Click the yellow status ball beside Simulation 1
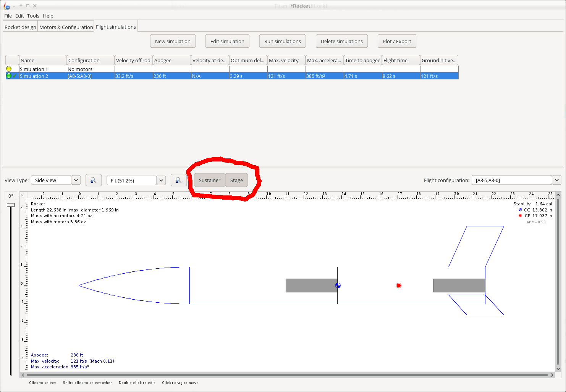Viewport: 566px width, 392px height. pos(10,69)
